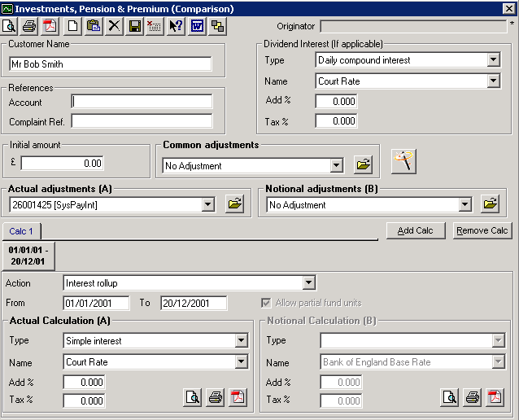Click the print preview toolbar icon
519x420 pixels.
pyautogui.click(x=10, y=26)
